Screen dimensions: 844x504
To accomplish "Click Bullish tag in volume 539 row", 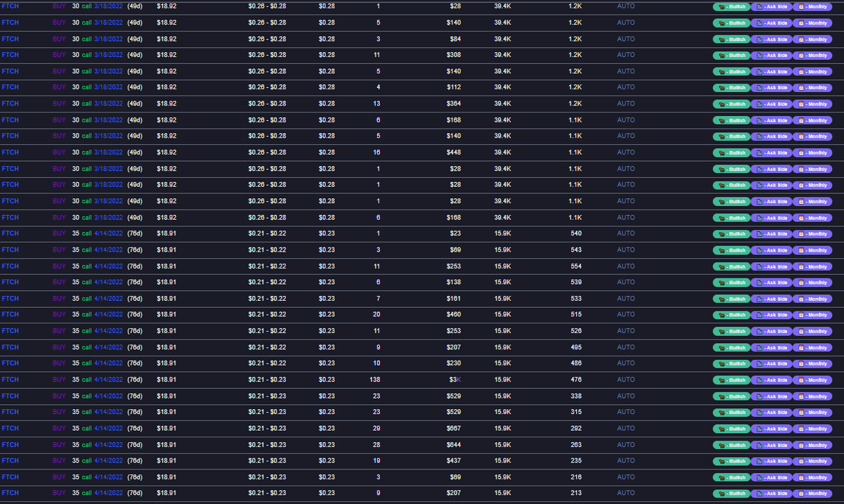I will [x=731, y=283].
